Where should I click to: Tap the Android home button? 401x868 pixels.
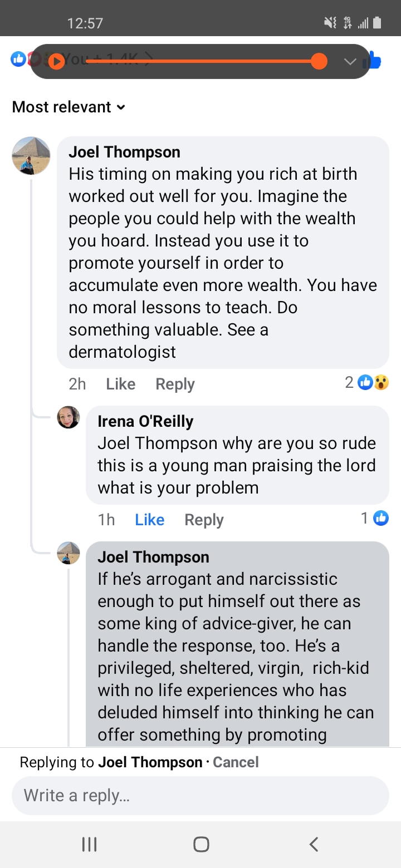(x=201, y=845)
